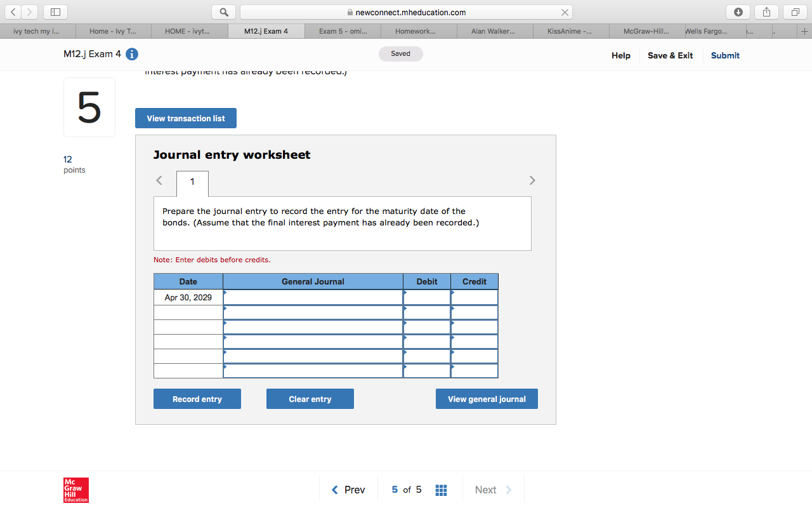Open General Journal dropdown in fourth row
Screen dimensions: 812x508
pyautogui.click(x=313, y=341)
